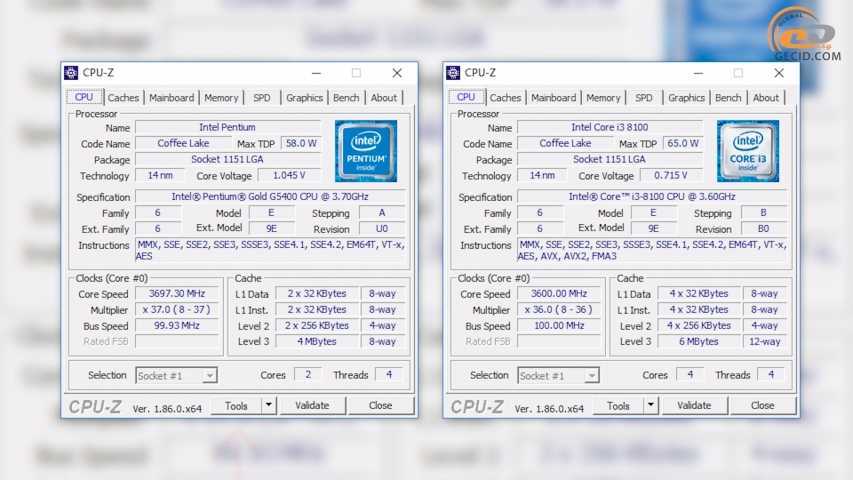
Task: Select CPU tab in left CPU-Z window
Action: coord(84,97)
